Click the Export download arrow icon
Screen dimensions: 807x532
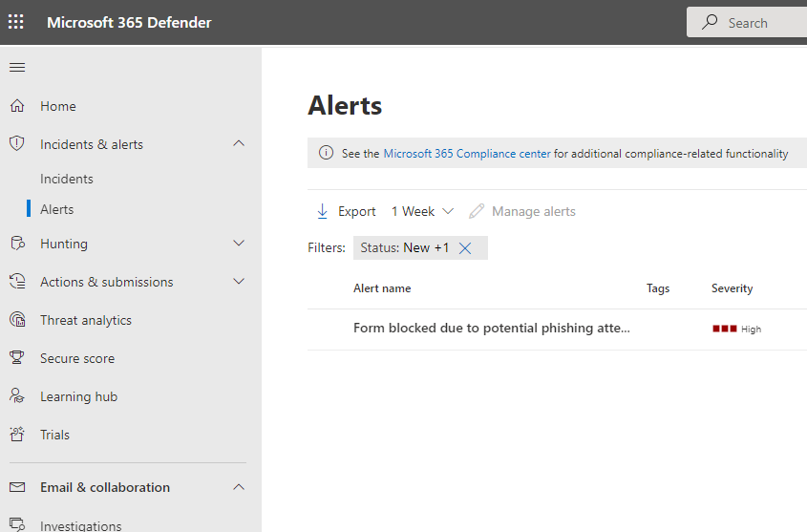(x=322, y=211)
